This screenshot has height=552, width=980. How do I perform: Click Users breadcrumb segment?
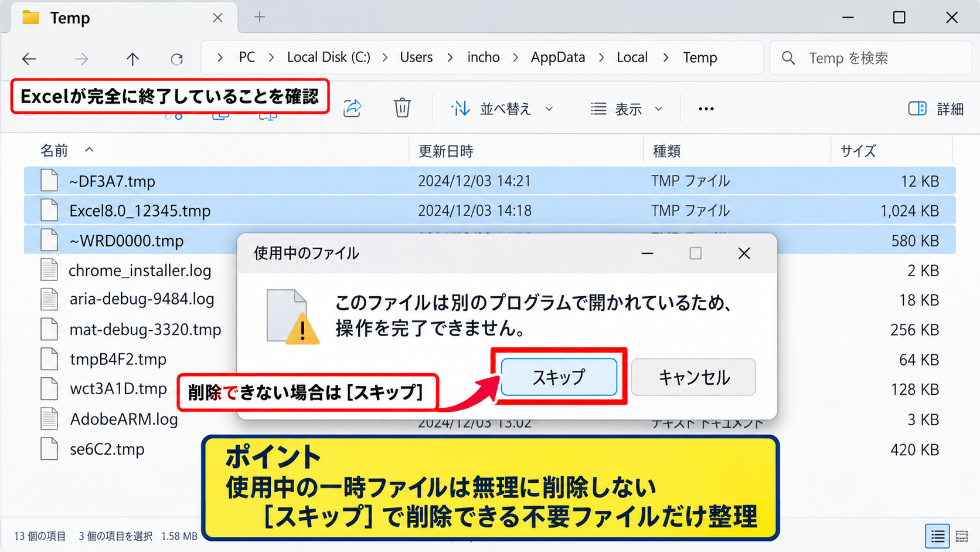(416, 57)
